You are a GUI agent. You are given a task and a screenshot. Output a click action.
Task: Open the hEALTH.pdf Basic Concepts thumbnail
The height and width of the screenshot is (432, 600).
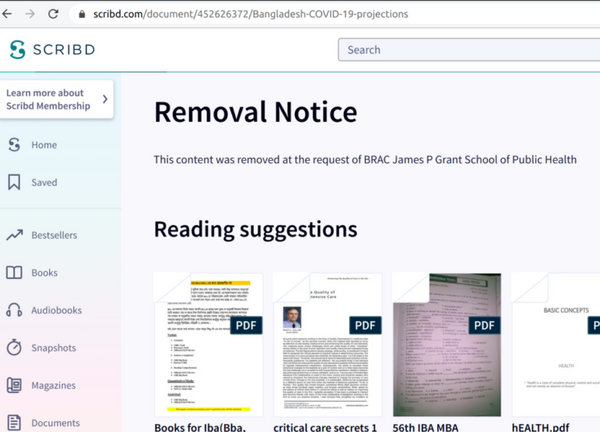point(556,344)
